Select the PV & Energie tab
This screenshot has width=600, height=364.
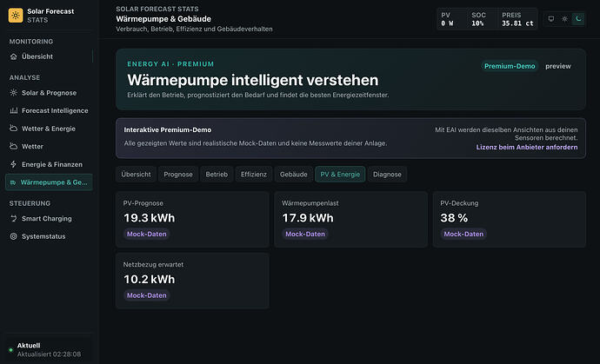tap(340, 175)
